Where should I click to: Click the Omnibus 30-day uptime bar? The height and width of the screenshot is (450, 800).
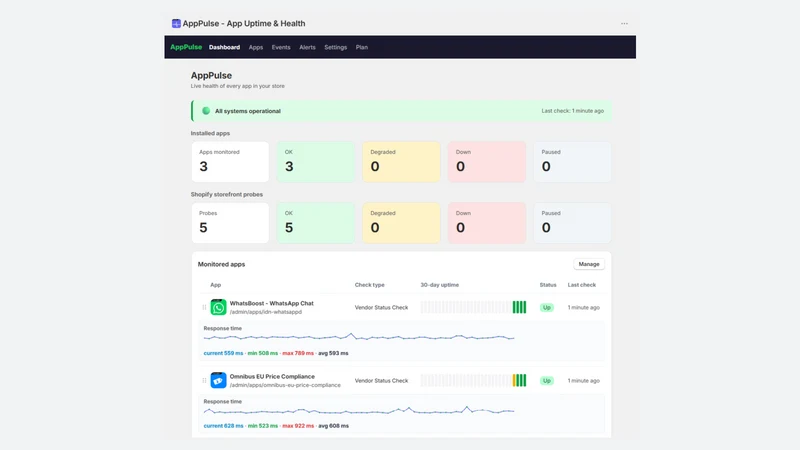click(x=473, y=380)
